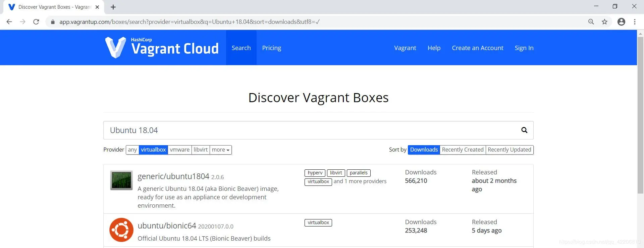Screen dimensions: 644x248
Task: Sort results by Recently Updated
Action: pos(509,150)
